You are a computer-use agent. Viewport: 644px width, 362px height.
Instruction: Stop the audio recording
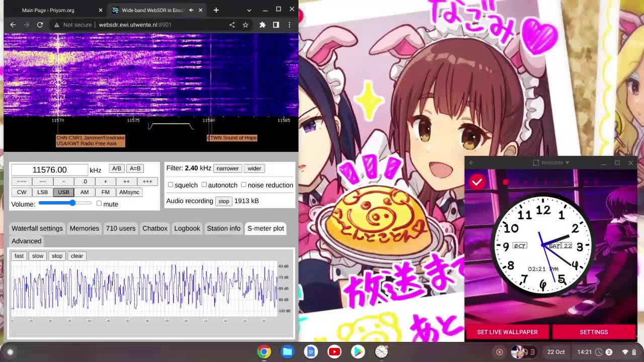click(x=223, y=201)
